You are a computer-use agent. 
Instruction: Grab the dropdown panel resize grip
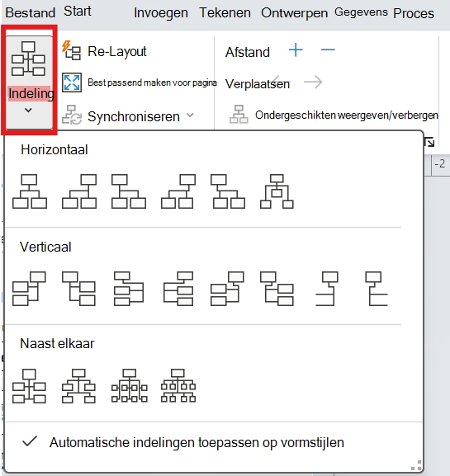(416, 465)
